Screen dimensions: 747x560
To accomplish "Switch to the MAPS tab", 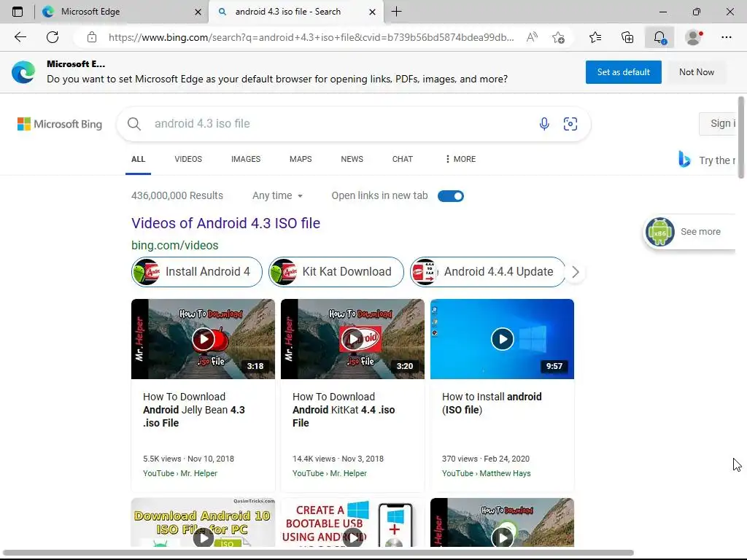I will [301, 159].
